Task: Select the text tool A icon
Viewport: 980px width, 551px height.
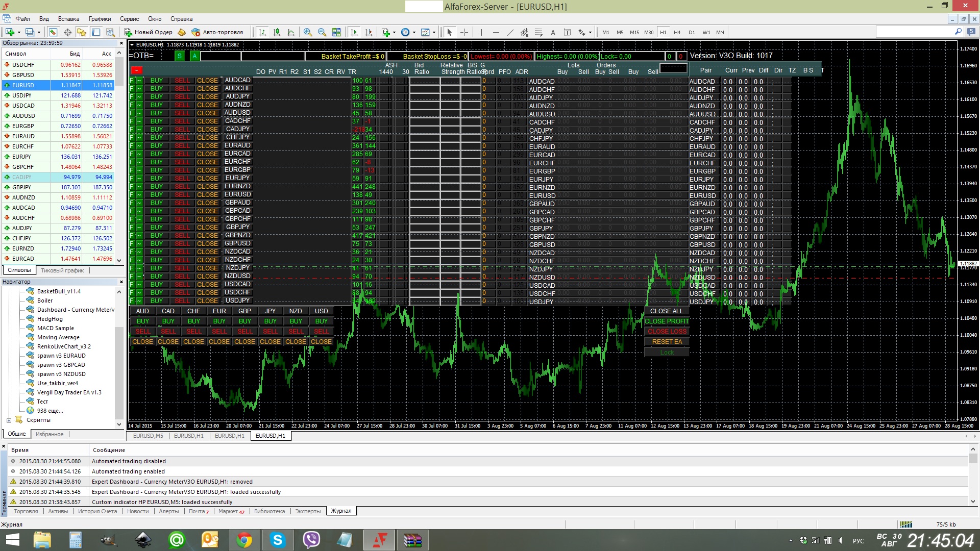Action: pos(553,32)
